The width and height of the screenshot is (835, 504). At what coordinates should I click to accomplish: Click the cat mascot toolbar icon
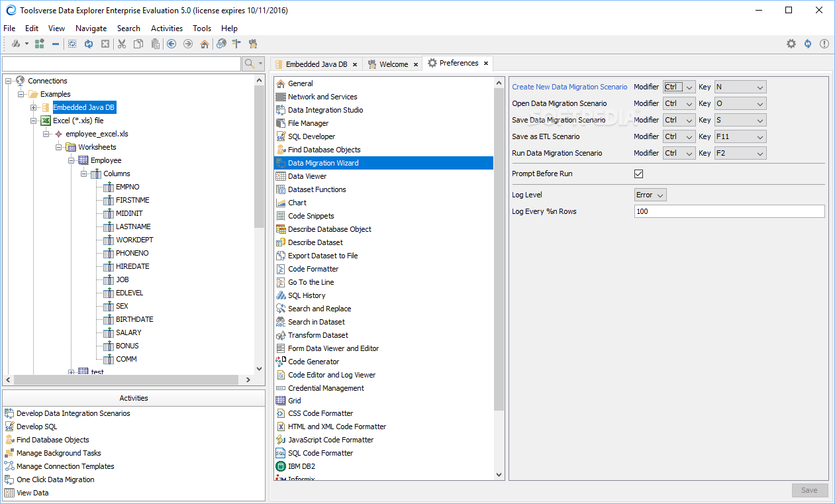(253, 44)
